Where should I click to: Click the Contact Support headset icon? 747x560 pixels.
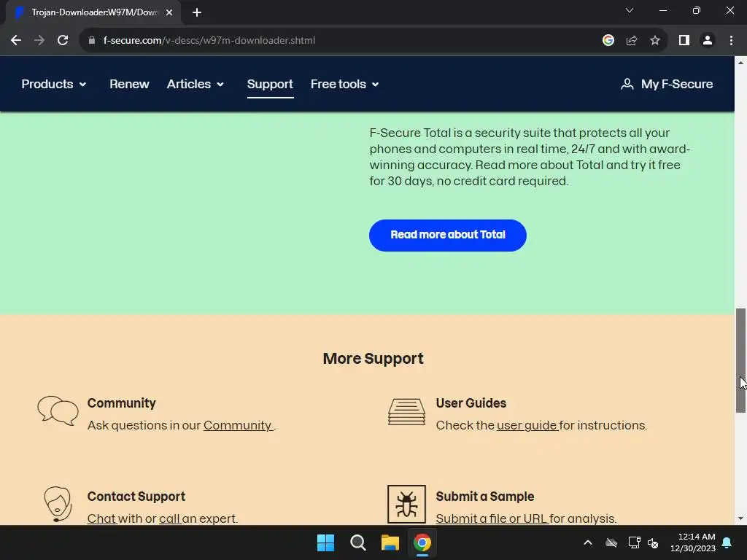click(x=58, y=504)
